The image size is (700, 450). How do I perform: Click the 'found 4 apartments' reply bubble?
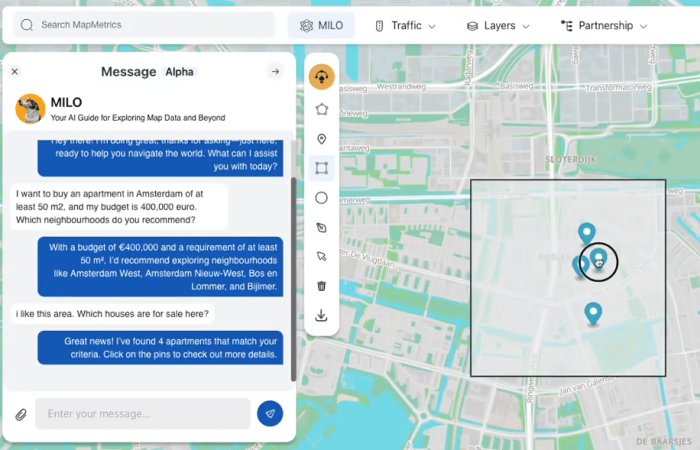160,348
